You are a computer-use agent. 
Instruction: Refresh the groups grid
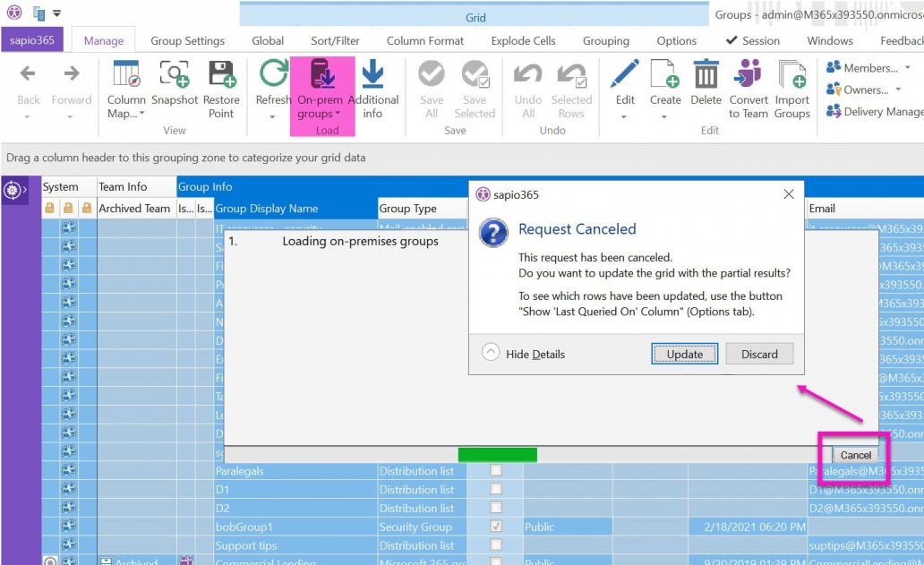pyautogui.click(x=273, y=82)
